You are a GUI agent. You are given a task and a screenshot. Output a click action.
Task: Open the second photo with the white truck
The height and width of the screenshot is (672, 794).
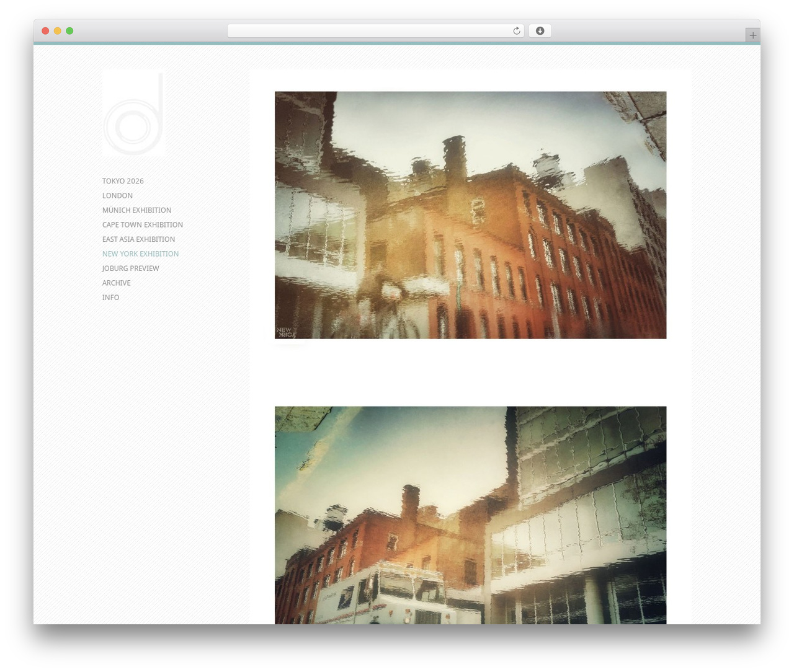[470, 515]
